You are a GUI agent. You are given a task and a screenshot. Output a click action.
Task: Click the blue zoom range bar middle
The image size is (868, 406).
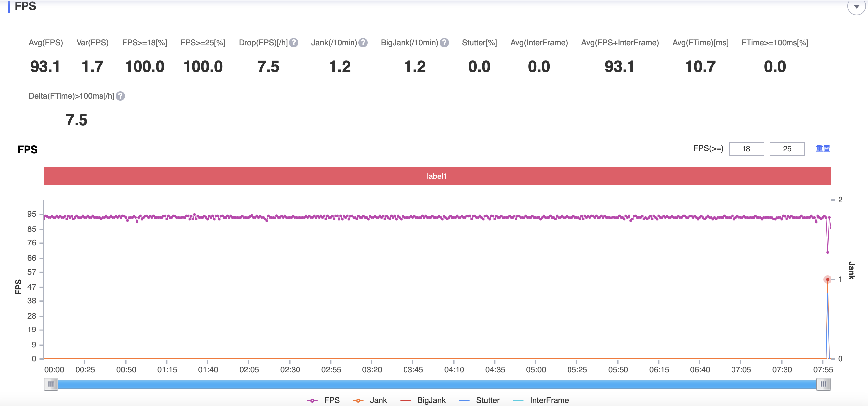(437, 384)
